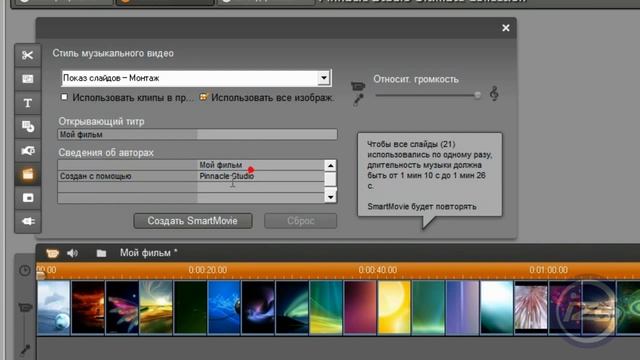Click the camcorder icon in timeline header
The image size is (640, 360).
pyautogui.click(x=52, y=253)
